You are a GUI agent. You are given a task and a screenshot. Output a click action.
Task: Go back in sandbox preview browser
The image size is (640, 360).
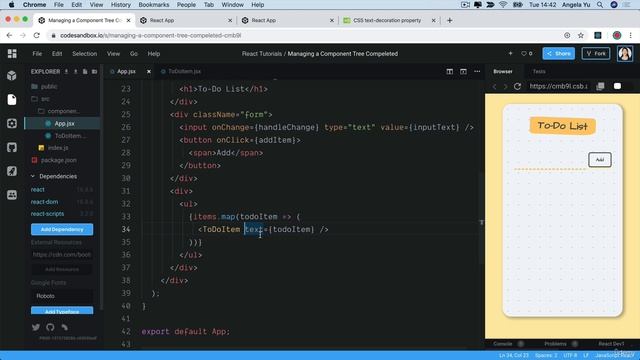(x=495, y=86)
